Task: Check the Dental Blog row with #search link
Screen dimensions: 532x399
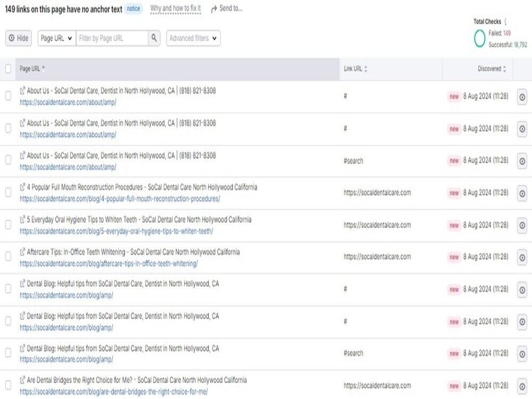Action: point(8,353)
